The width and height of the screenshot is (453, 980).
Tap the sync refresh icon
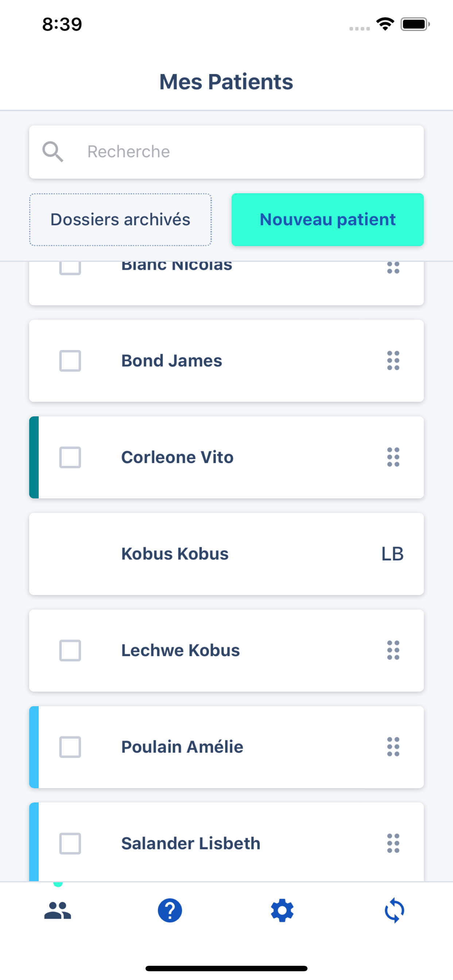(x=394, y=910)
